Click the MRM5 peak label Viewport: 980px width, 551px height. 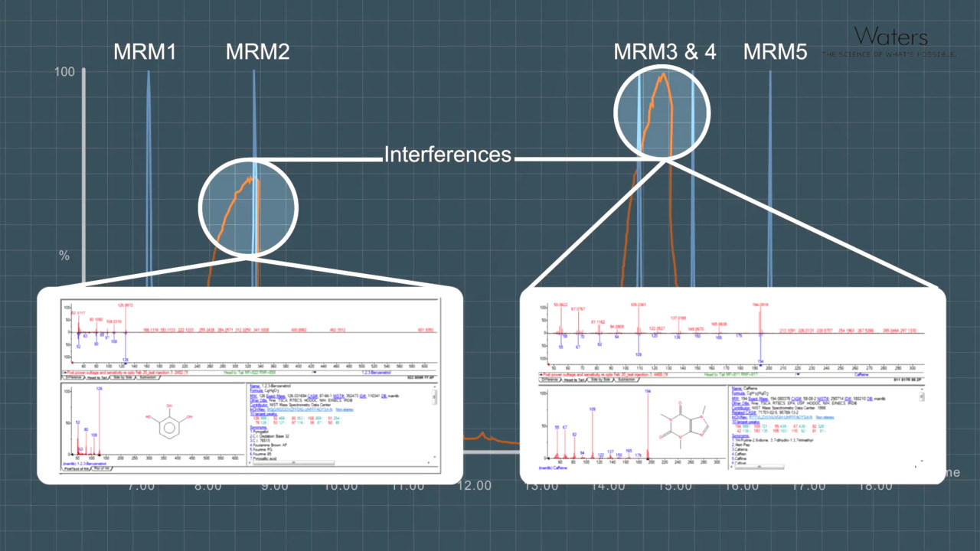pos(775,53)
